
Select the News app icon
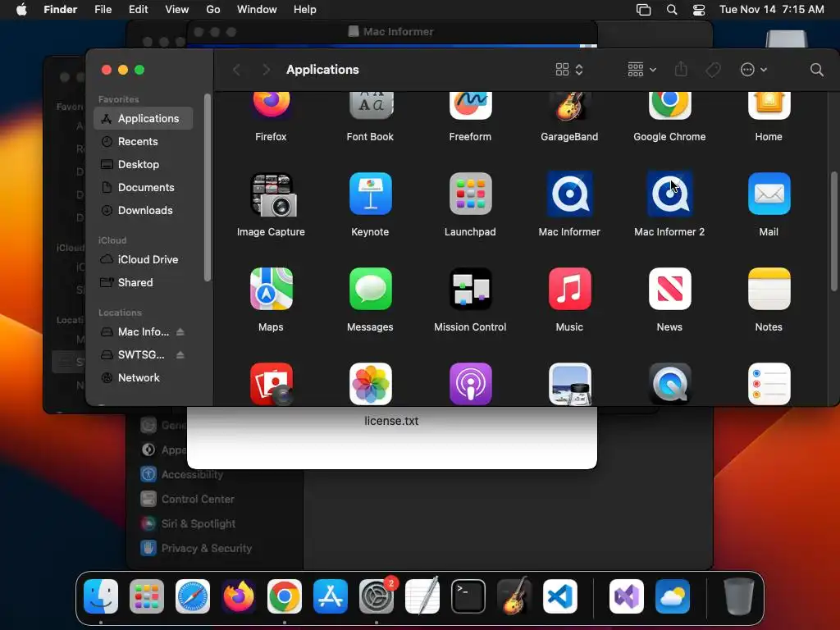pos(669,289)
